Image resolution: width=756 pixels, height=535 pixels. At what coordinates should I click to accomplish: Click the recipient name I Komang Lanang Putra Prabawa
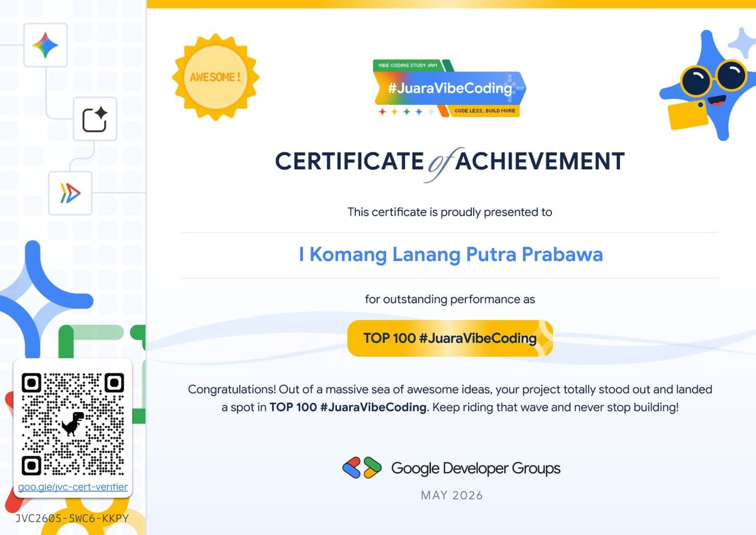point(450,254)
